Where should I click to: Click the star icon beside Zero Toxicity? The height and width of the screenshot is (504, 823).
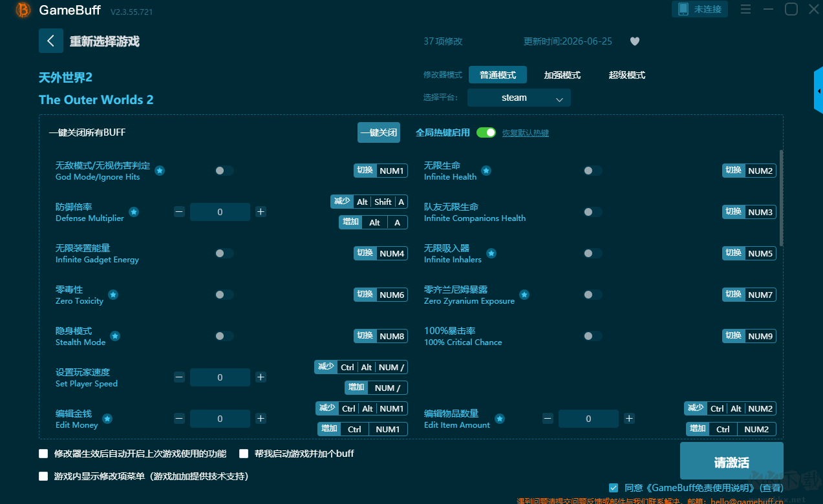113,295
